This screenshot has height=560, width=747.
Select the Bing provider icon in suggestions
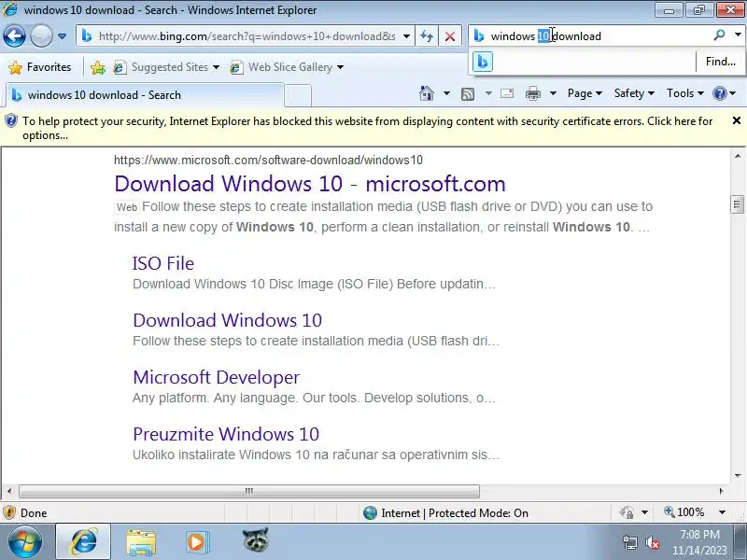tap(483, 62)
